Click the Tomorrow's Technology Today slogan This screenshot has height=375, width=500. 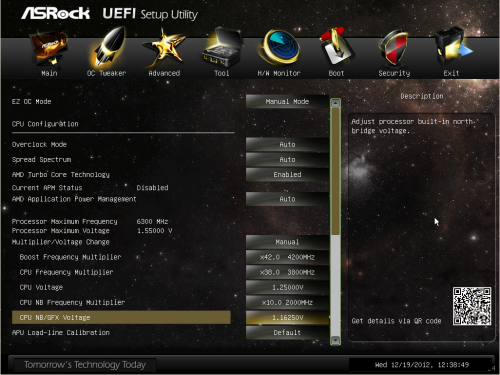pyautogui.click(x=85, y=365)
